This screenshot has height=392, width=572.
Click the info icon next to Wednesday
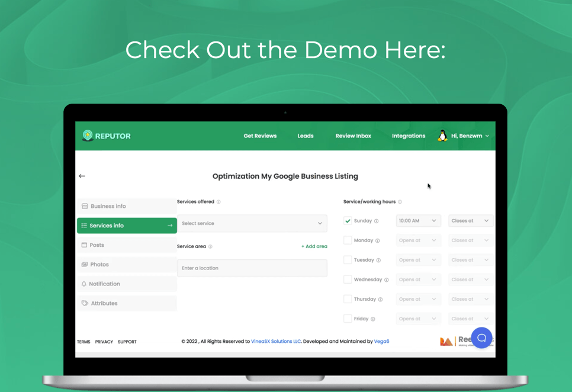pos(387,280)
